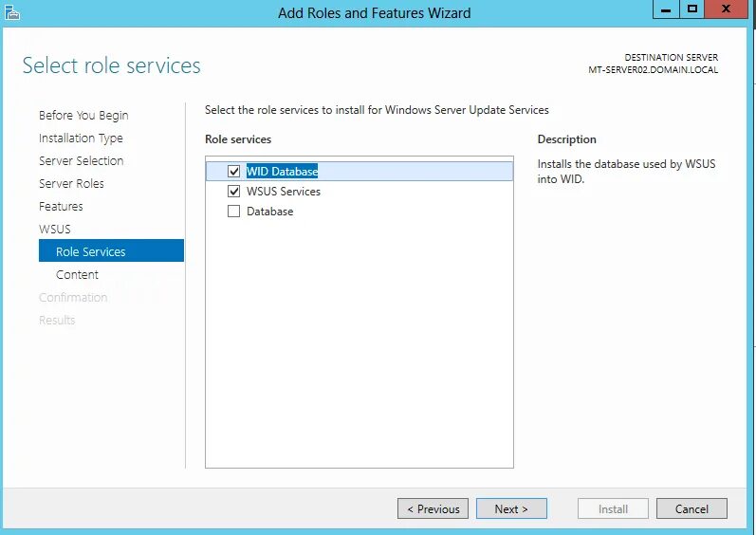The width and height of the screenshot is (756, 535).
Task: Open the Server Roles page
Action: point(71,184)
